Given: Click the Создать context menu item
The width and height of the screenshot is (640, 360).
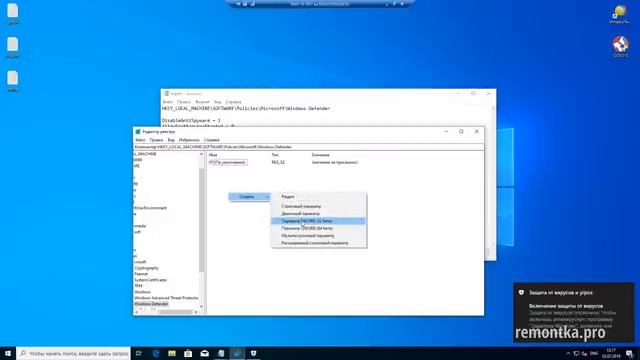Looking at the screenshot, I should (x=249, y=197).
